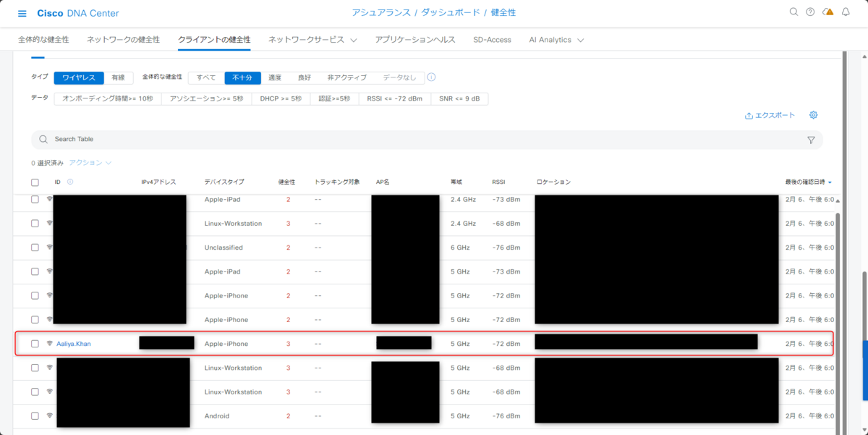Click the Search Table input field
The height and width of the screenshot is (435, 868).
coord(427,139)
